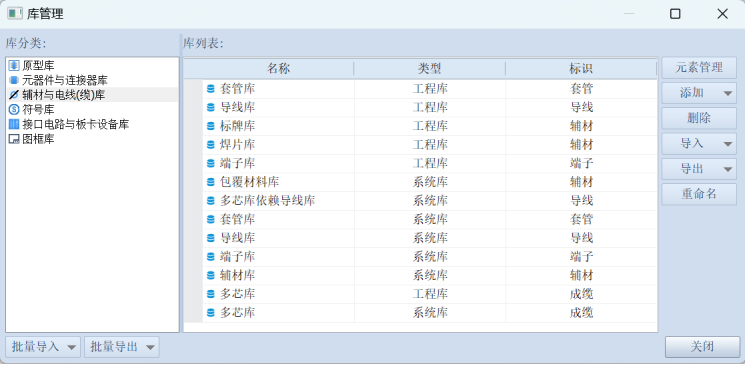
Task: Click database icon beside 多芯库依赖导线库
Action: (211, 201)
